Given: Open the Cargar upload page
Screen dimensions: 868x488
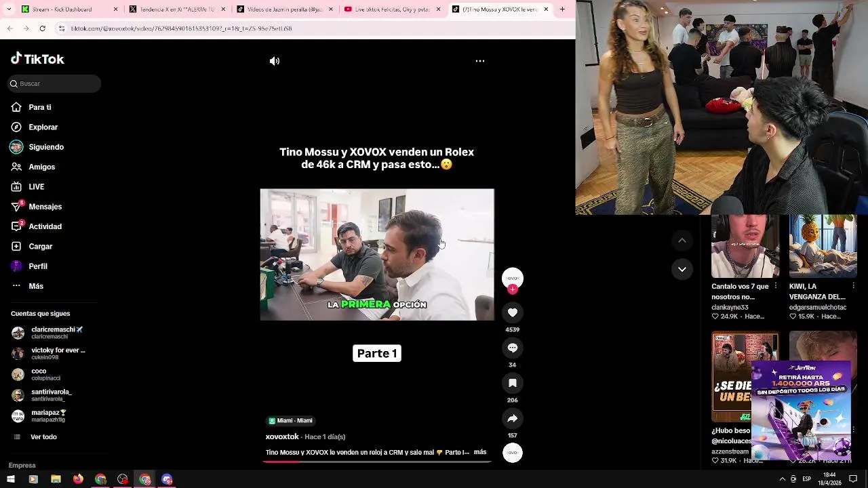Looking at the screenshot, I should [40, 247].
